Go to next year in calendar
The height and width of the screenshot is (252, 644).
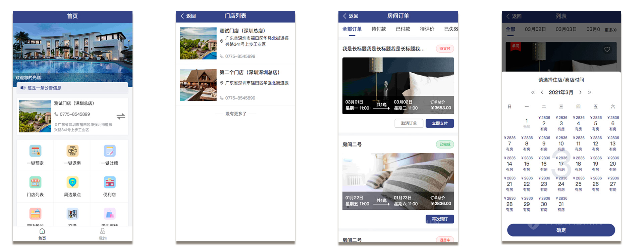coord(589,92)
